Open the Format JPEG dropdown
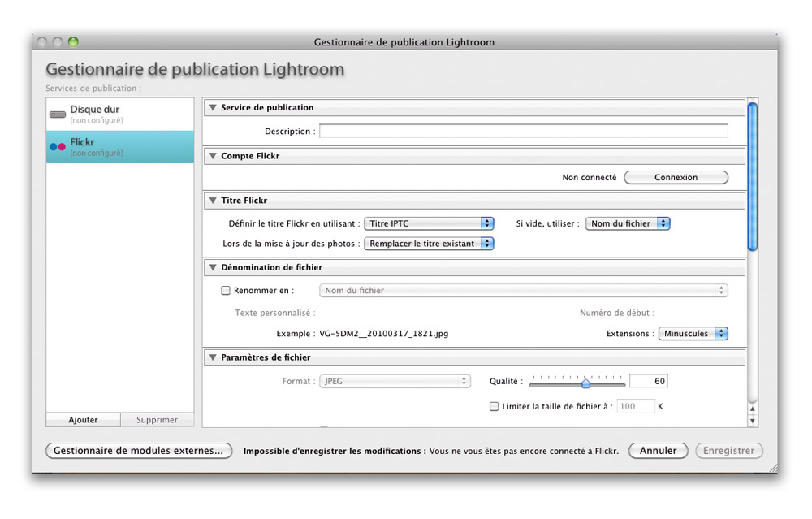812x519 pixels. [x=395, y=381]
